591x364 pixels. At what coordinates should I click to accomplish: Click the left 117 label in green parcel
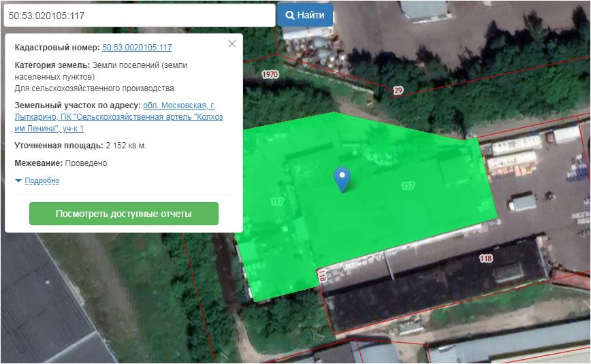coord(277,201)
